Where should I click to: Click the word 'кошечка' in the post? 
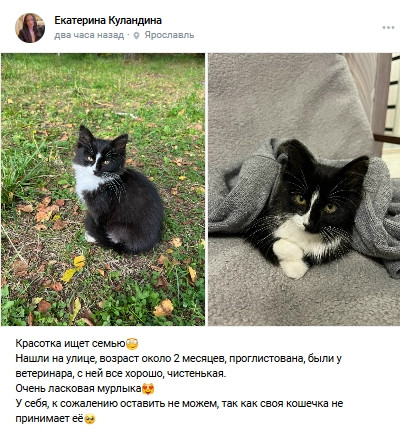point(308,404)
